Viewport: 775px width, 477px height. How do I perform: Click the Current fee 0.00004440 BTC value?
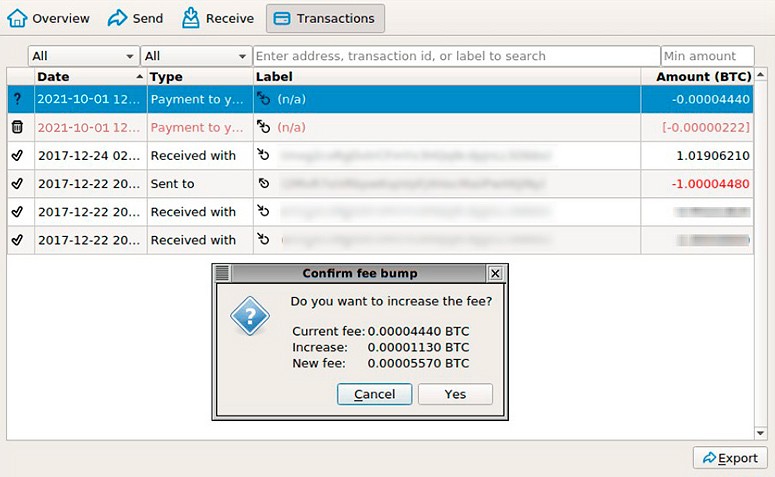(x=418, y=331)
